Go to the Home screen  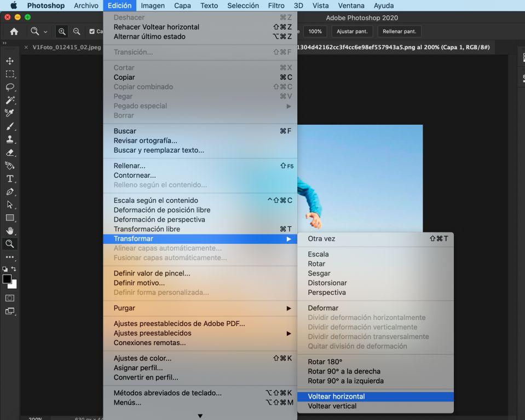[14, 31]
